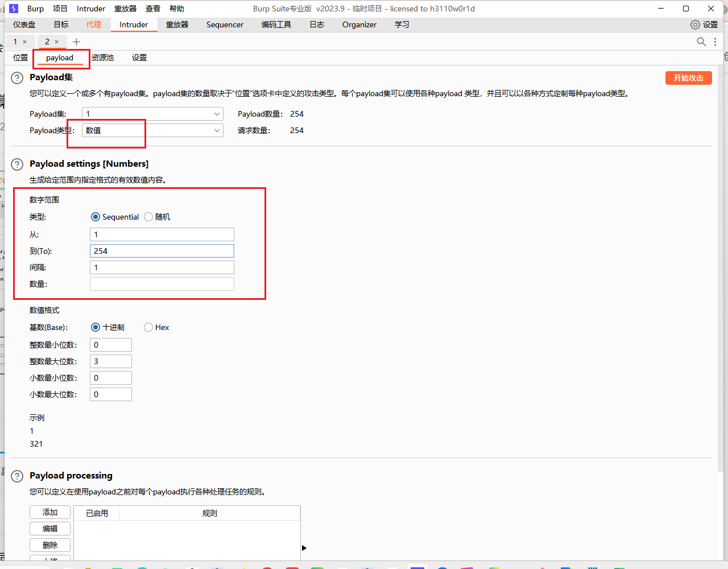Click the 数量 count field
The image size is (728, 569).
point(162,284)
